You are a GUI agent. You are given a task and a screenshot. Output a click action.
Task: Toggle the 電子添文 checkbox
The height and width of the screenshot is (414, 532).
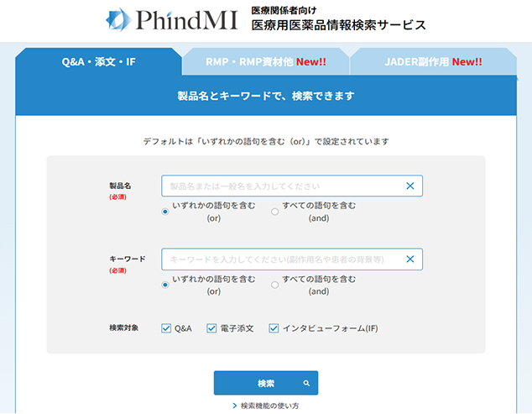(x=211, y=328)
